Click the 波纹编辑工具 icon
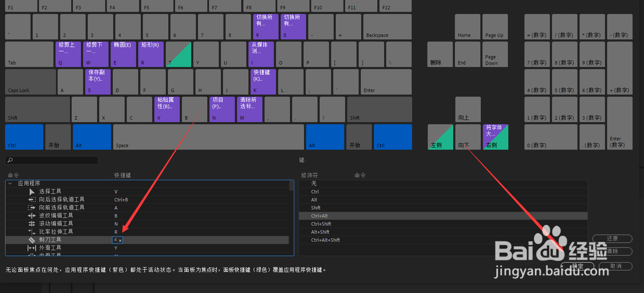This screenshot has height=293, width=644. point(32,216)
